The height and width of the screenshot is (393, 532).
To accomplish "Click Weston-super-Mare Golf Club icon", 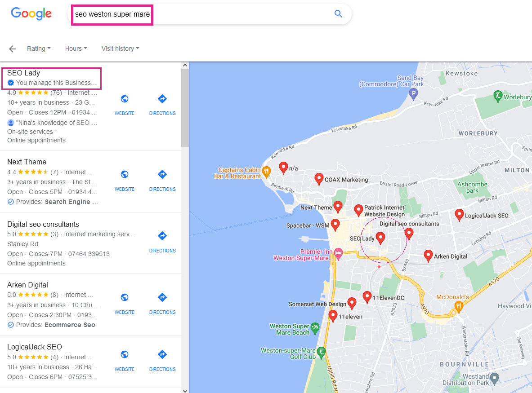I will click(x=321, y=352).
